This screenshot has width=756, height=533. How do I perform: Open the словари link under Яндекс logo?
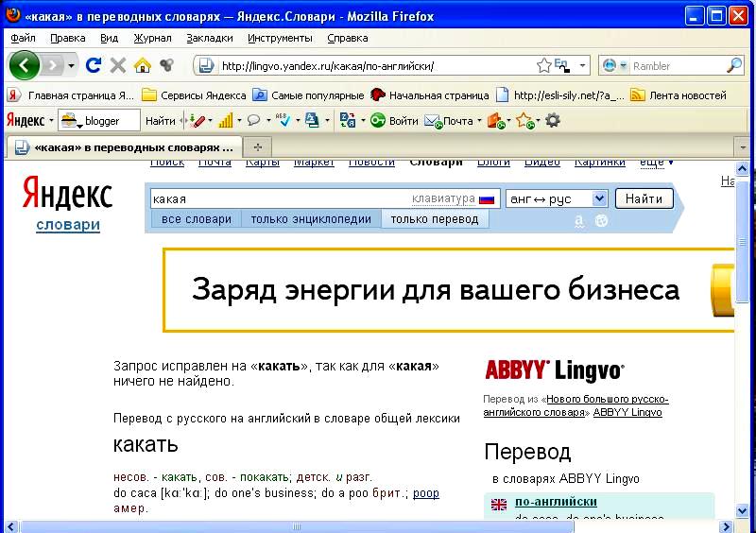click(68, 225)
